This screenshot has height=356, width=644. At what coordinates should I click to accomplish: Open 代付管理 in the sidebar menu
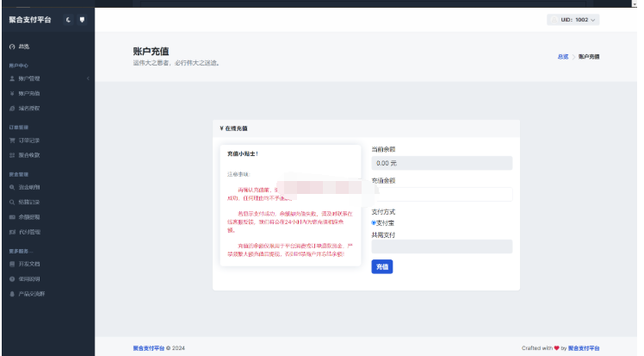click(28, 233)
